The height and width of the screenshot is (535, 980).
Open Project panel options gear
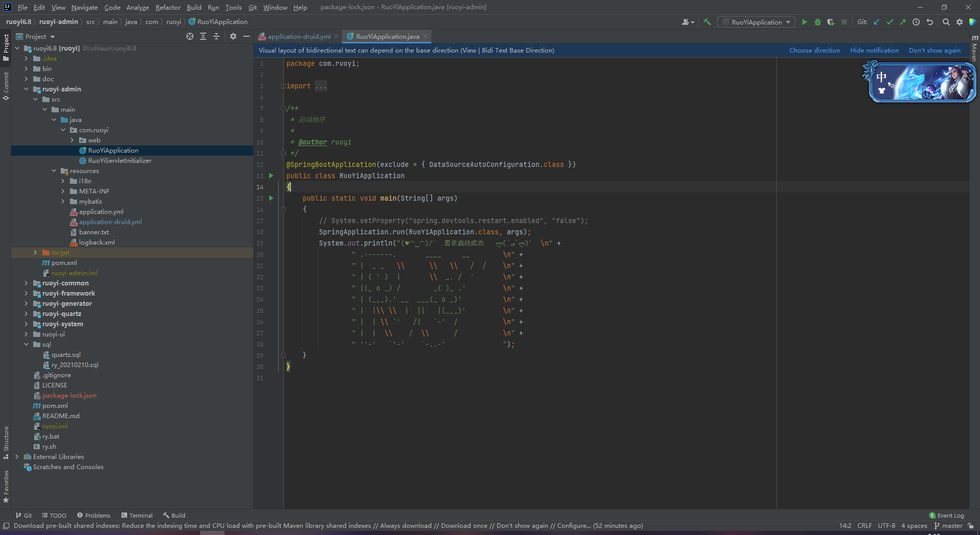tap(233, 36)
